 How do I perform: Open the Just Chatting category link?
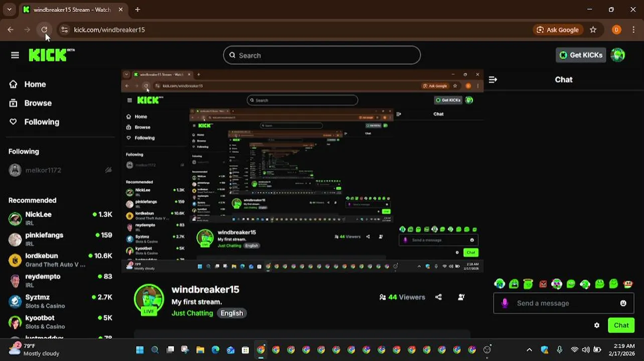tap(192, 313)
